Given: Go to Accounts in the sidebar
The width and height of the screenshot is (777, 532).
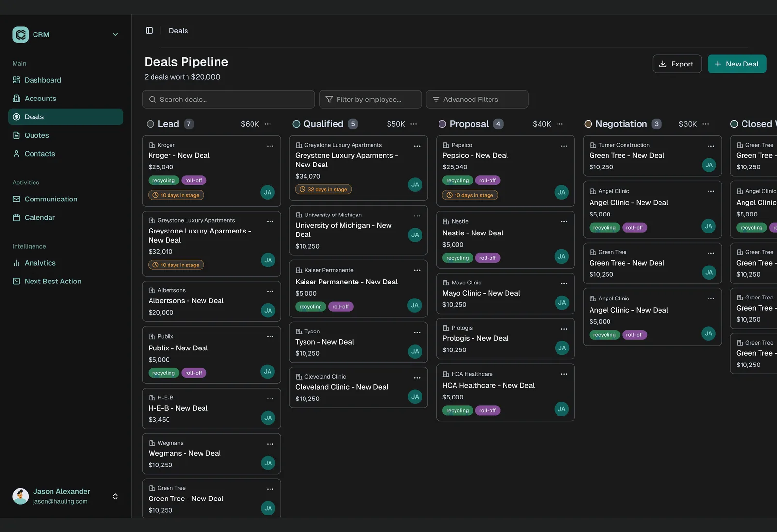Looking at the screenshot, I should click(66, 98).
